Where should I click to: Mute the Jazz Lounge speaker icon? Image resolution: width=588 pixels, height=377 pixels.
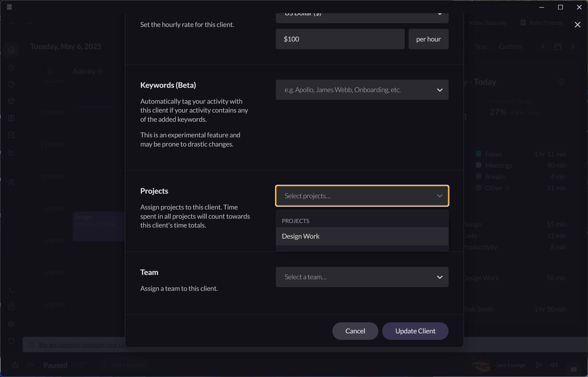(x=554, y=365)
